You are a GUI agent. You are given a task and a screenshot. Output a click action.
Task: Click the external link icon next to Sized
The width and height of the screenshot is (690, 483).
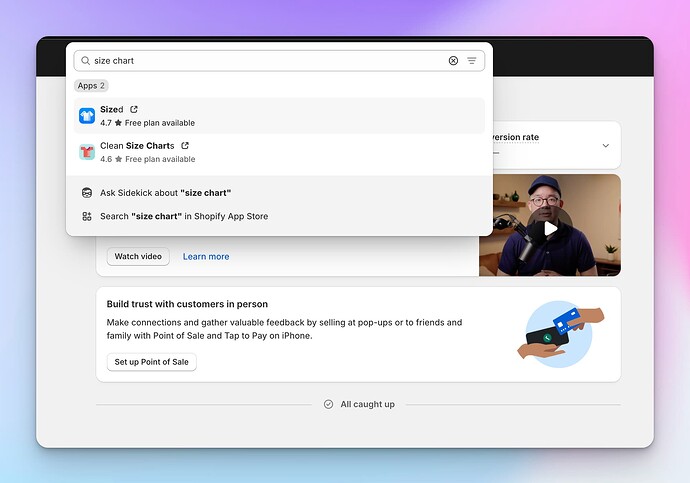pyautogui.click(x=134, y=109)
